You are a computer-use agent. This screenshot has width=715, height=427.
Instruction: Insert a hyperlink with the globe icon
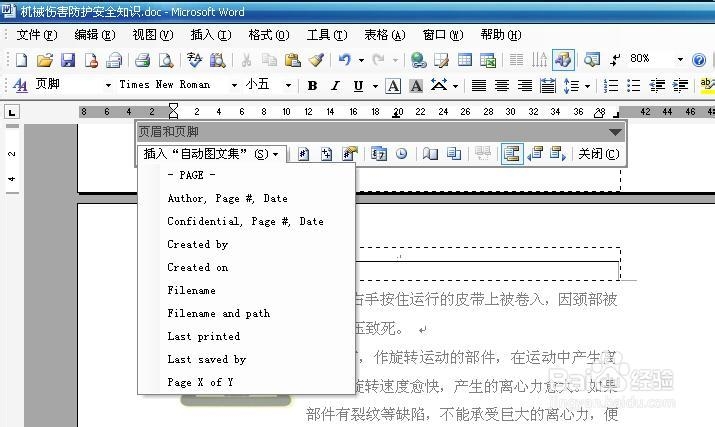[418, 60]
